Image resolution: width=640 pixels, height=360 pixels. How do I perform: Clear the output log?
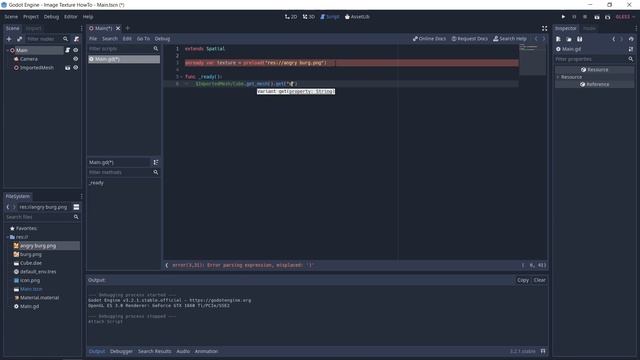[x=540, y=280]
